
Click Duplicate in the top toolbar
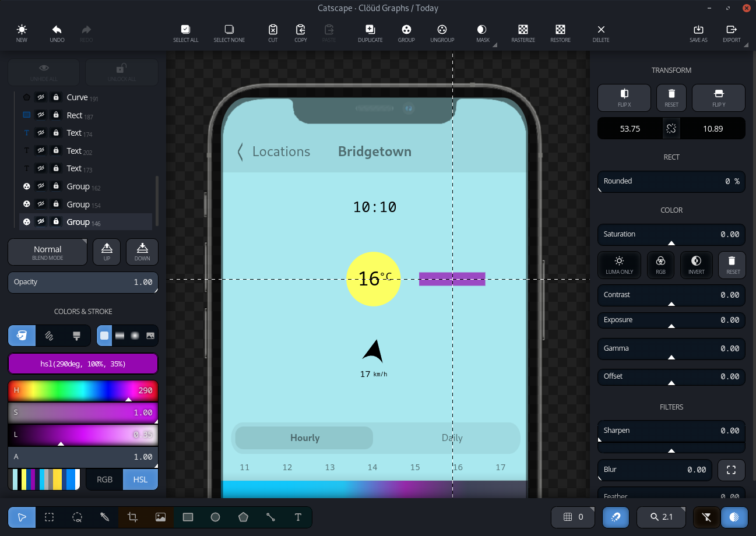click(x=370, y=34)
